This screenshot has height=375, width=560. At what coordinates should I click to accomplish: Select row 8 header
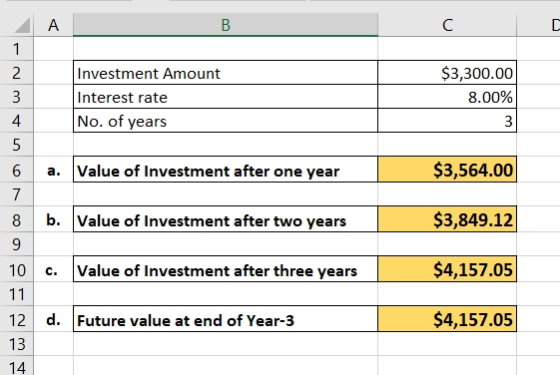pyautogui.click(x=16, y=220)
